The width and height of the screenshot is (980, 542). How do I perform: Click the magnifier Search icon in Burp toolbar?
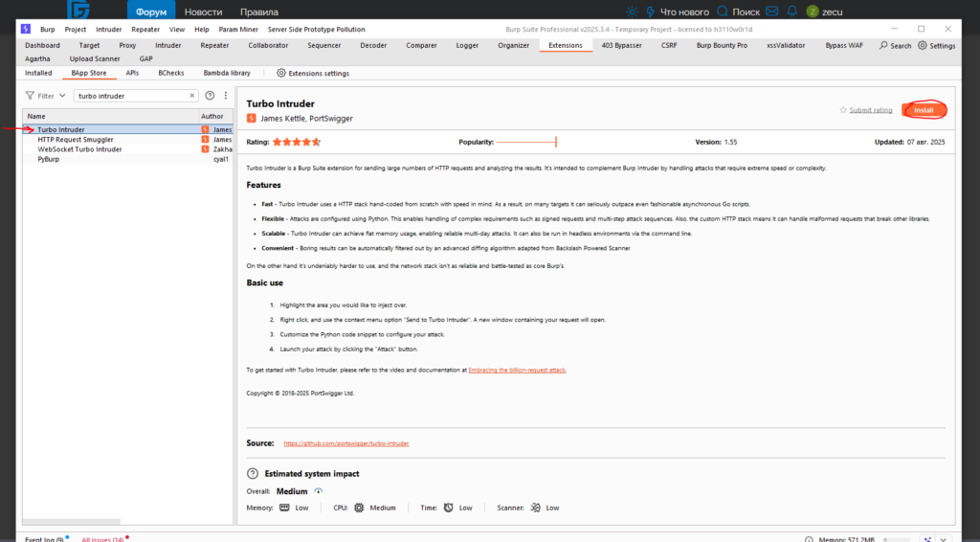(x=883, y=45)
